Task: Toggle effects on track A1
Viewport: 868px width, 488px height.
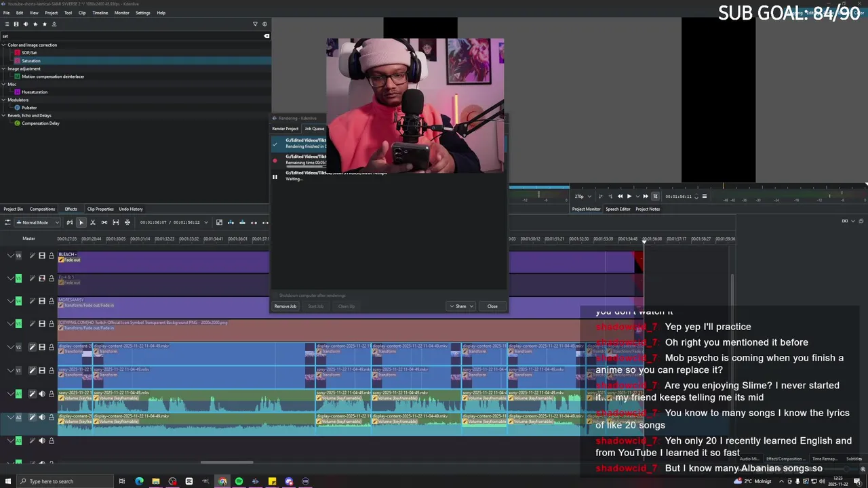Action: tap(32, 394)
